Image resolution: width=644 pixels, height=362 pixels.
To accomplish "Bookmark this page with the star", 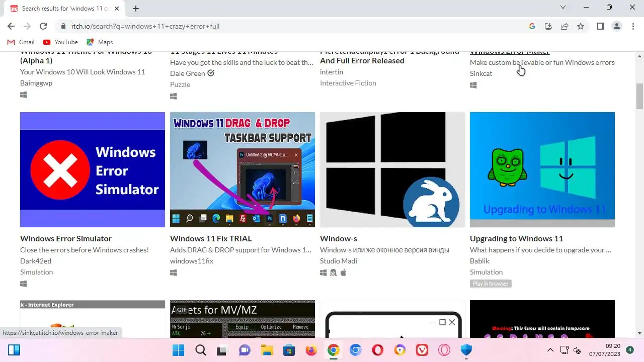I will (x=581, y=26).
